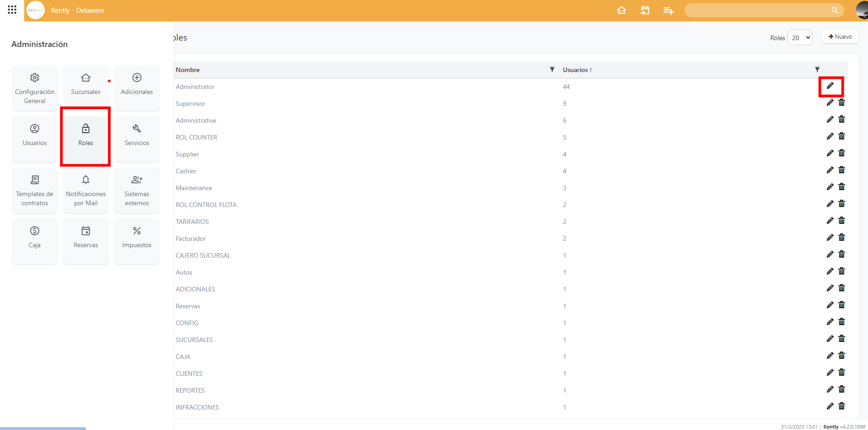Screen dimensions: 868x430
Task: Expand the Roles page size dropdown
Action: (x=800, y=38)
